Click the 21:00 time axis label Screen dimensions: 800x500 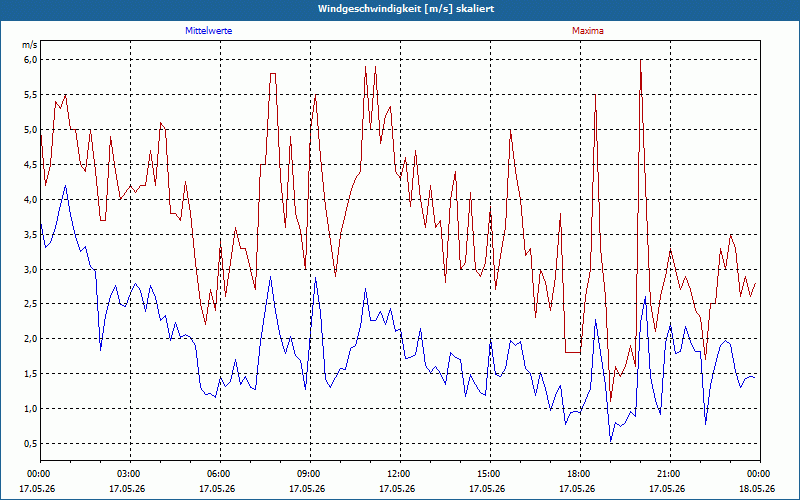pyautogui.click(x=670, y=474)
